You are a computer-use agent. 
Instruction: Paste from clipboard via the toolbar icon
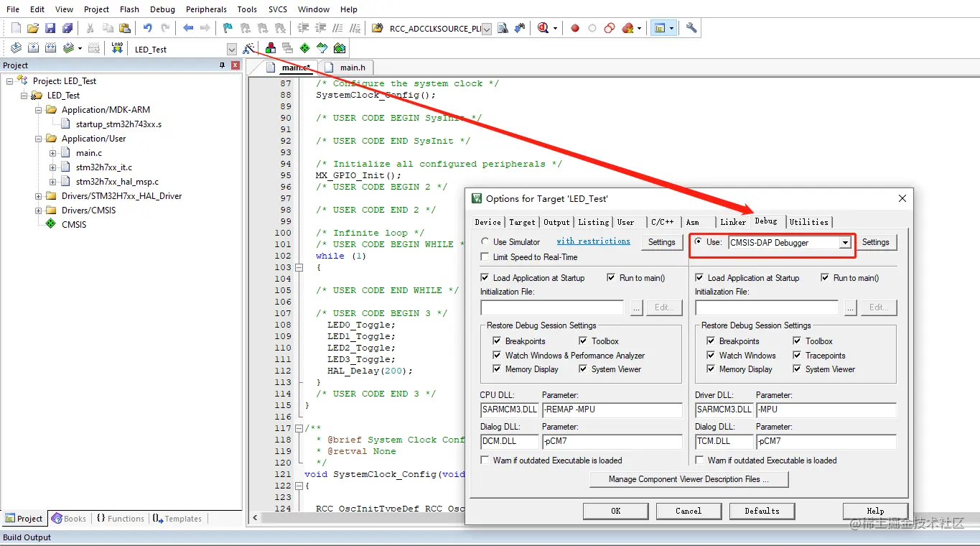(125, 28)
